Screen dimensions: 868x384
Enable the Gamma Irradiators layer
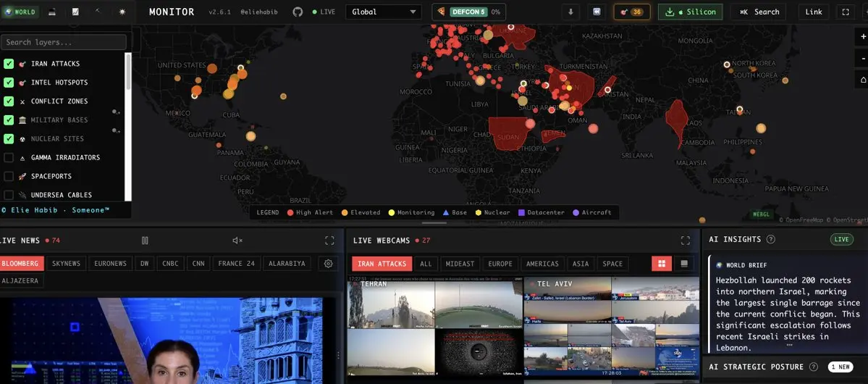[x=9, y=157]
